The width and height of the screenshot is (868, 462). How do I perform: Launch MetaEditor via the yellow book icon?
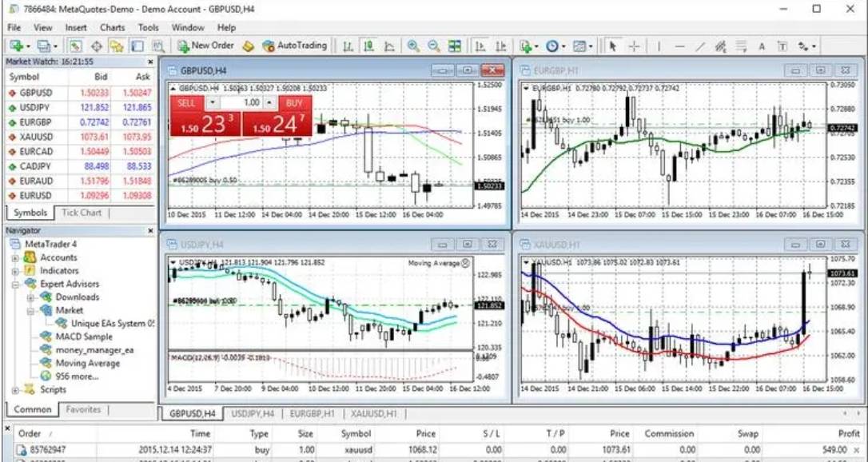tap(248, 46)
